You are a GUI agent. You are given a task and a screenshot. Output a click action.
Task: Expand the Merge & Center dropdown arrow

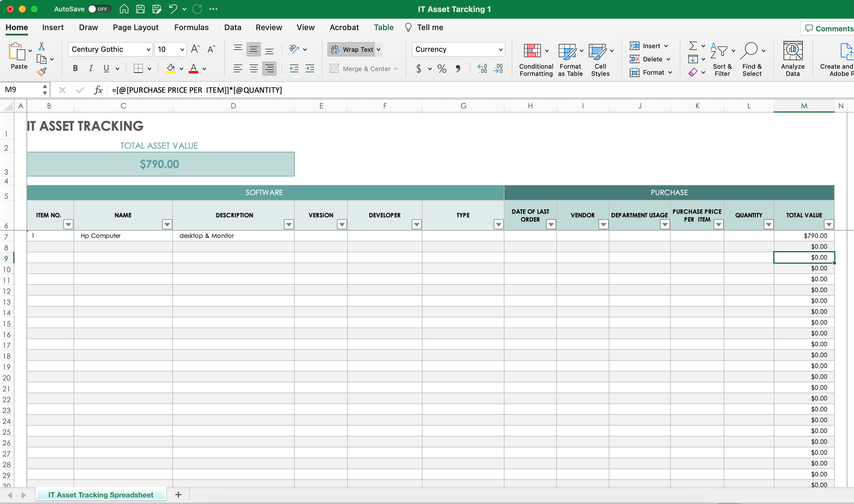click(396, 69)
